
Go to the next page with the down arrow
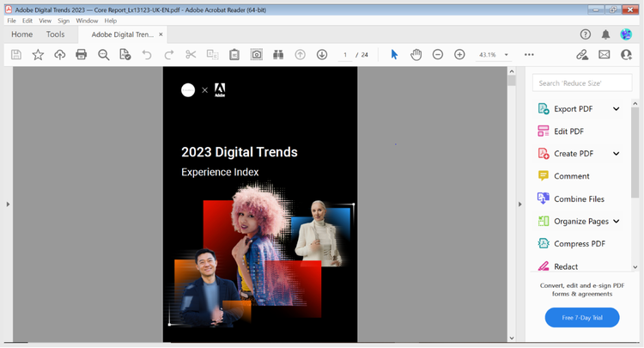(x=322, y=55)
